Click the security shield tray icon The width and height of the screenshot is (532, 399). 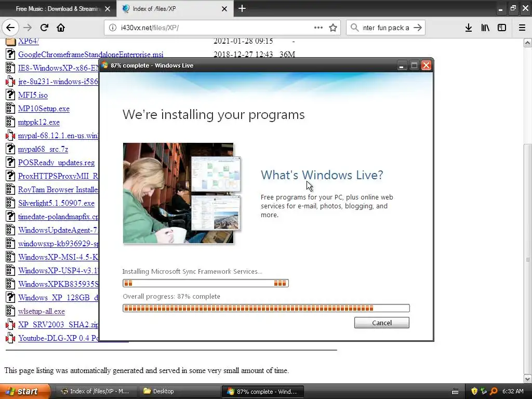[474, 391]
